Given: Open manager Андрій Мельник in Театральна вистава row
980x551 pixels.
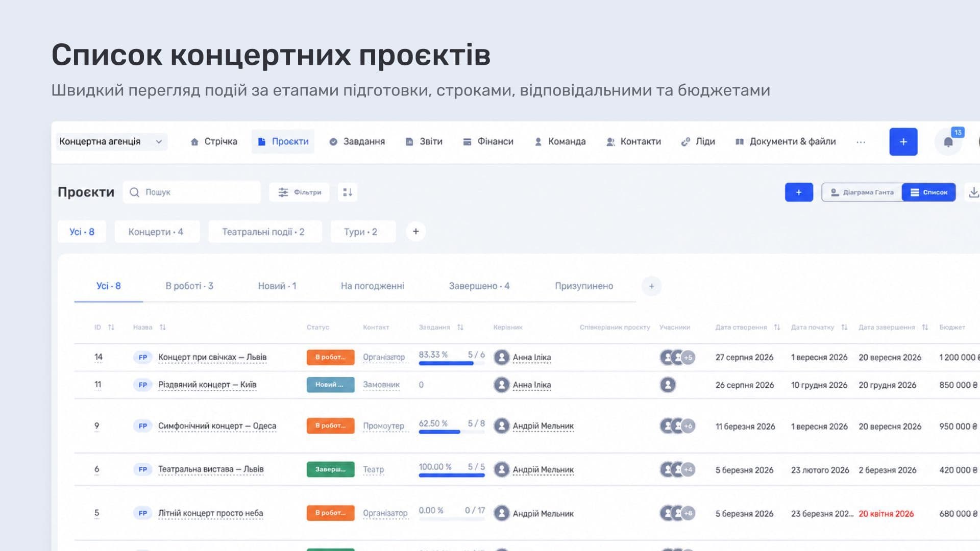Looking at the screenshot, I should pyautogui.click(x=543, y=469).
